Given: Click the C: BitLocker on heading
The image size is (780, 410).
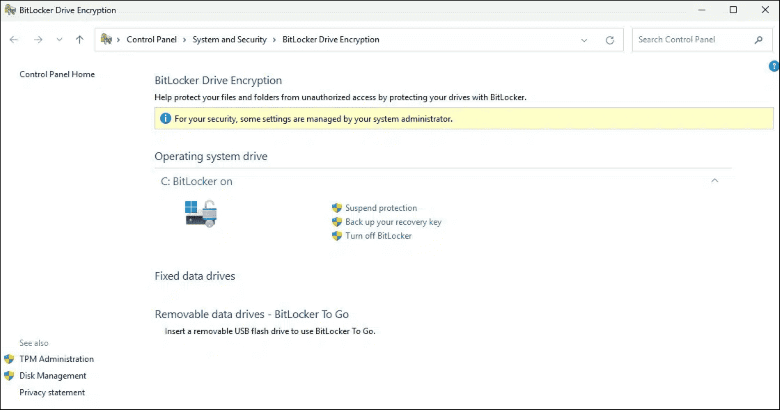Looking at the screenshot, I should 196,181.
